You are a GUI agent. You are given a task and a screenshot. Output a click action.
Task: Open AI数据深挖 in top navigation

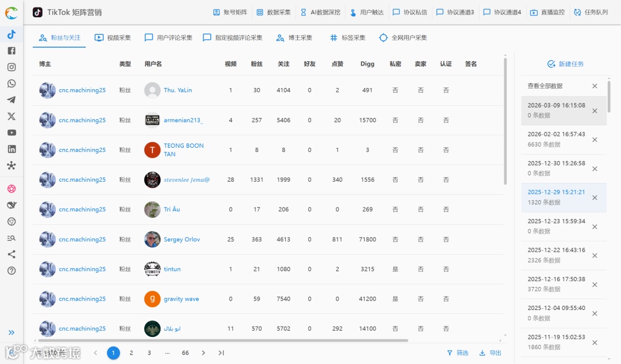coord(320,12)
